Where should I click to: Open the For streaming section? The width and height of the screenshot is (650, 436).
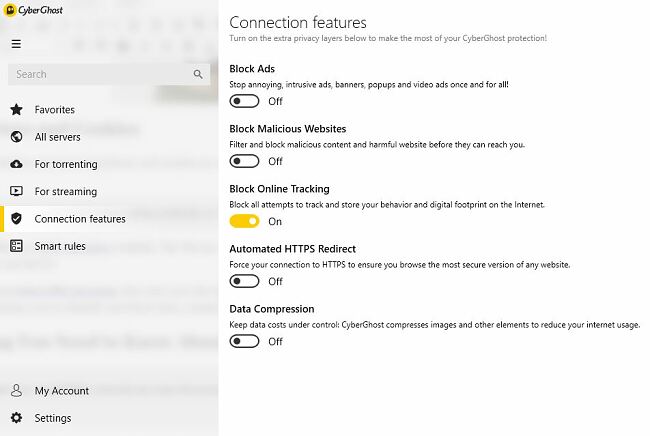[66, 191]
